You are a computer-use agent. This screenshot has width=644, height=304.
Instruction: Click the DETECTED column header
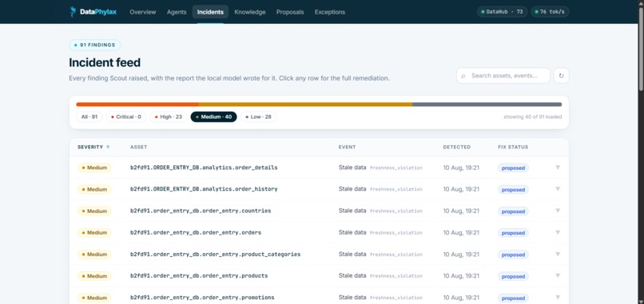(x=457, y=147)
